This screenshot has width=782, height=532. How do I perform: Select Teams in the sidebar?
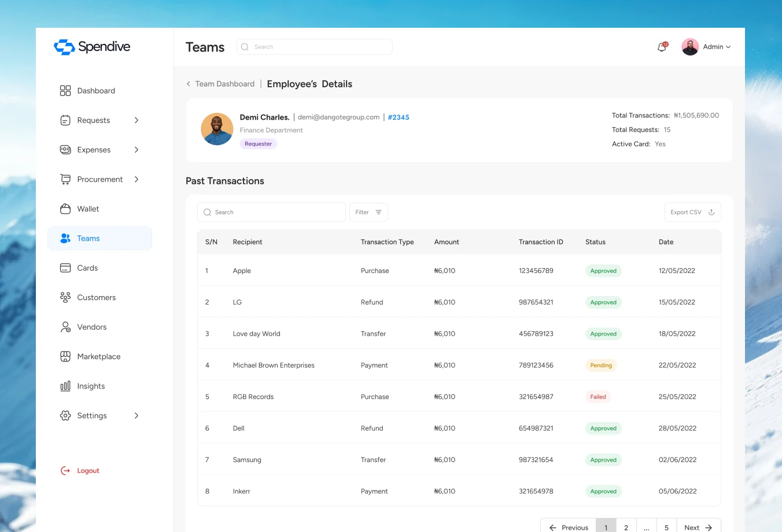coord(99,238)
